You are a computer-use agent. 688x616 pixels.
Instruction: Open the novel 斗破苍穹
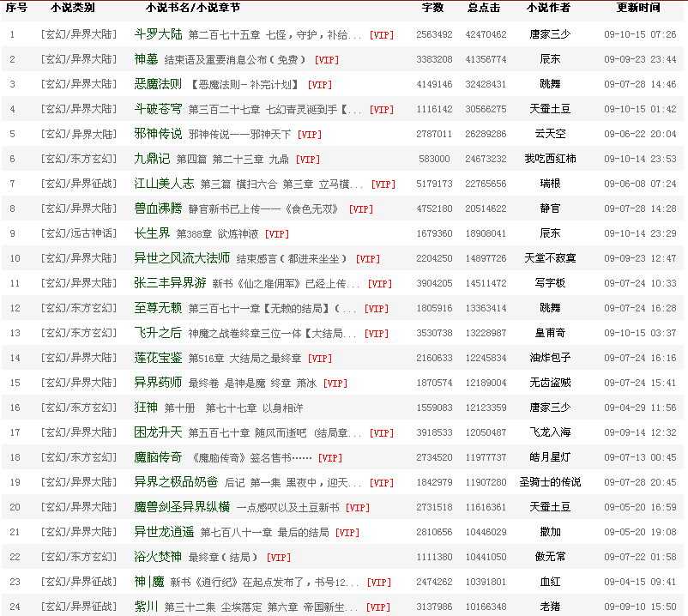coord(158,109)
